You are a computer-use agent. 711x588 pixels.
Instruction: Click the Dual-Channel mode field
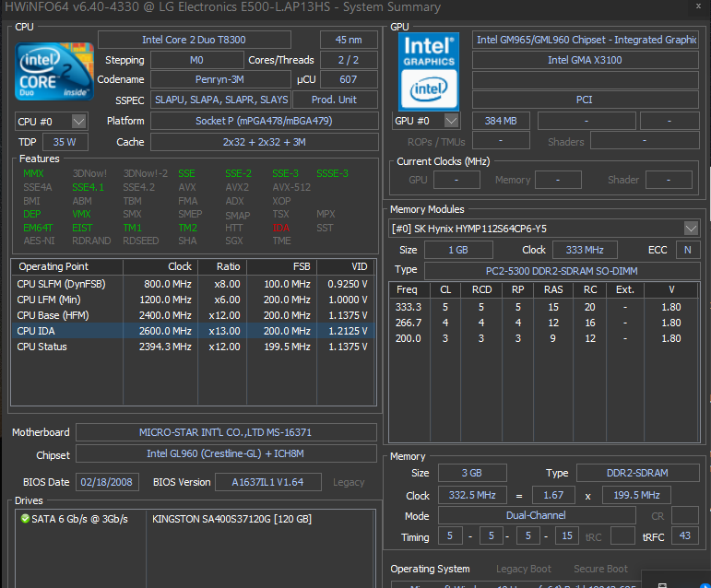click(537, 515)
